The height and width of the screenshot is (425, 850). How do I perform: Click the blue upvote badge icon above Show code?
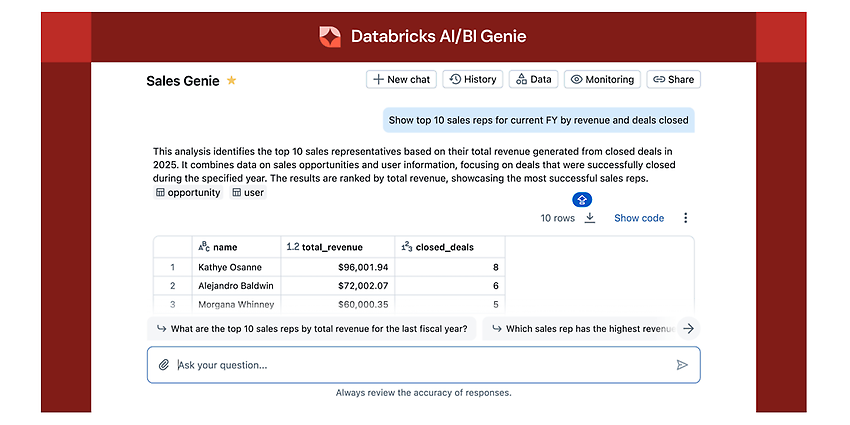tap(582, 200)
